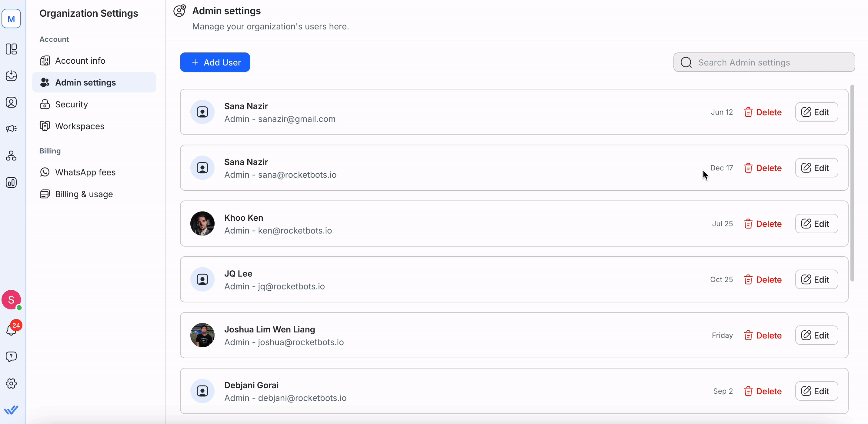Open the inbox messages icon in left rail

coord(11,76)
